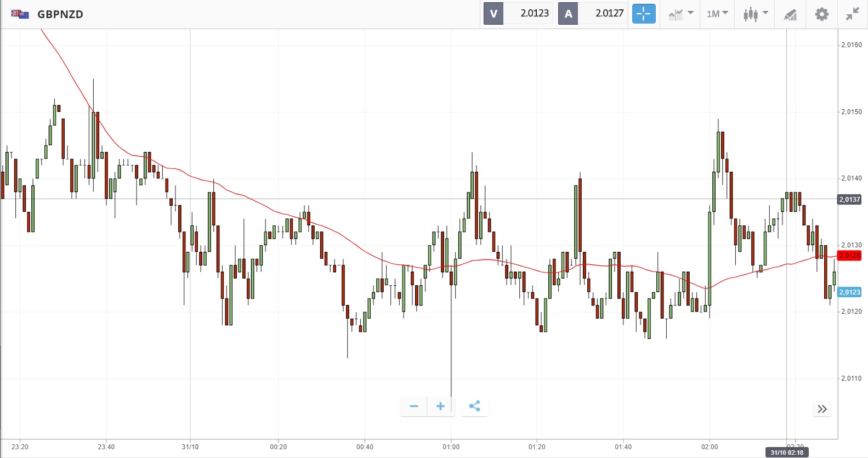
Task: Click the A buy button
Action: (x=568, y=14)
